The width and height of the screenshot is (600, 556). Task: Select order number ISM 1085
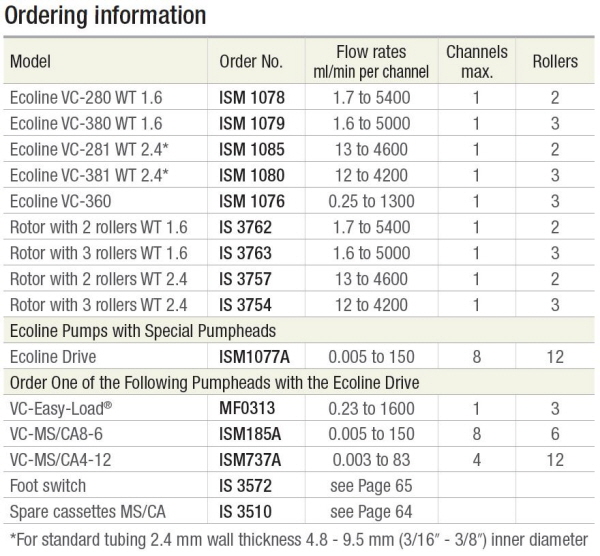click(252, 150)
